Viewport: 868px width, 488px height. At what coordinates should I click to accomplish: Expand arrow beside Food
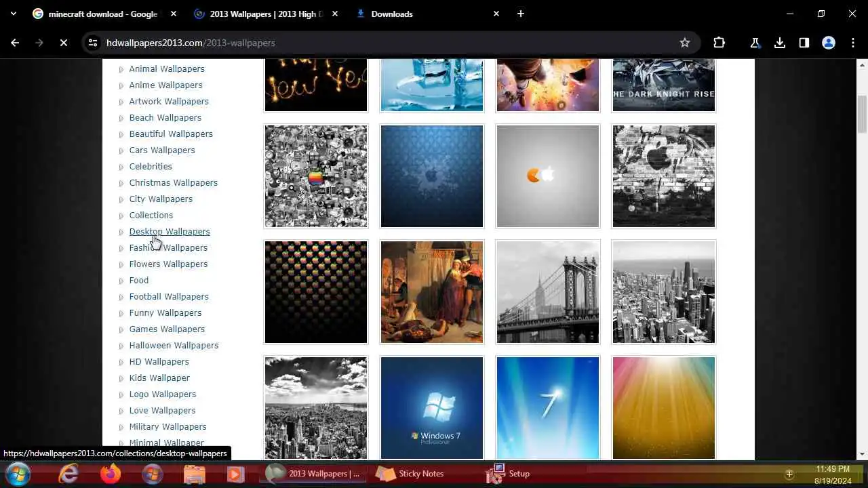tap(121, 281)
